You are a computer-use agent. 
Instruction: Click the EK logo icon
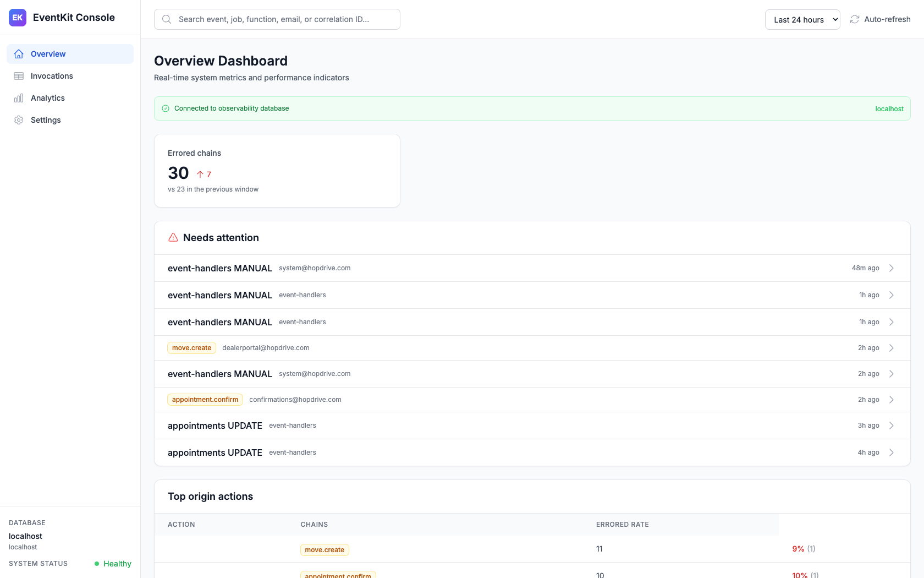pyautogui.click(x=18, y=18)
